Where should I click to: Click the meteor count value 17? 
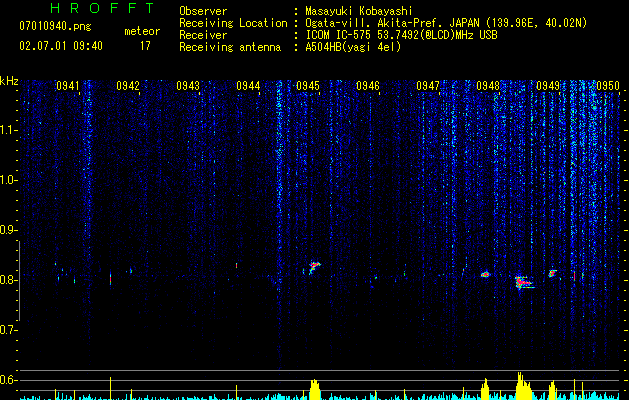[x=145, y=46]
